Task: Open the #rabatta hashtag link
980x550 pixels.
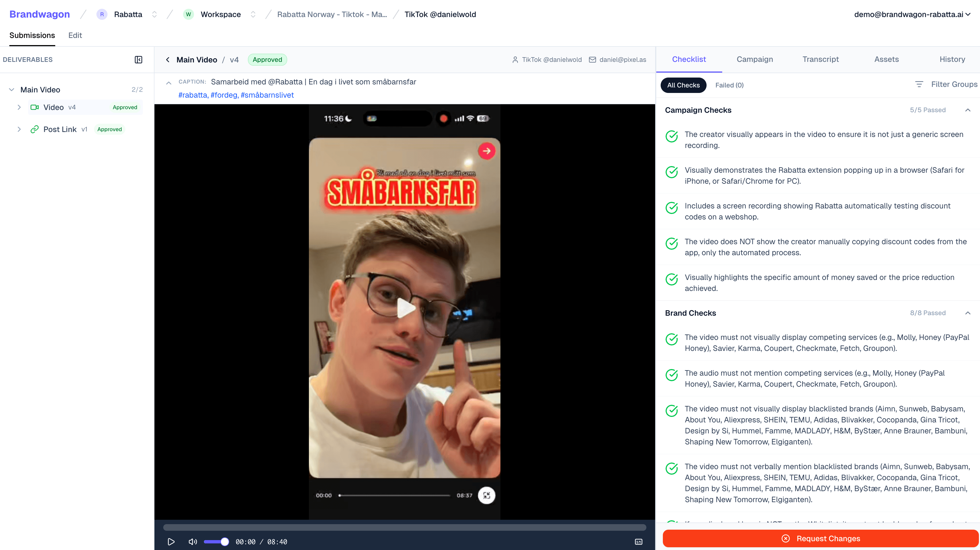Action: tap(193, 95)
